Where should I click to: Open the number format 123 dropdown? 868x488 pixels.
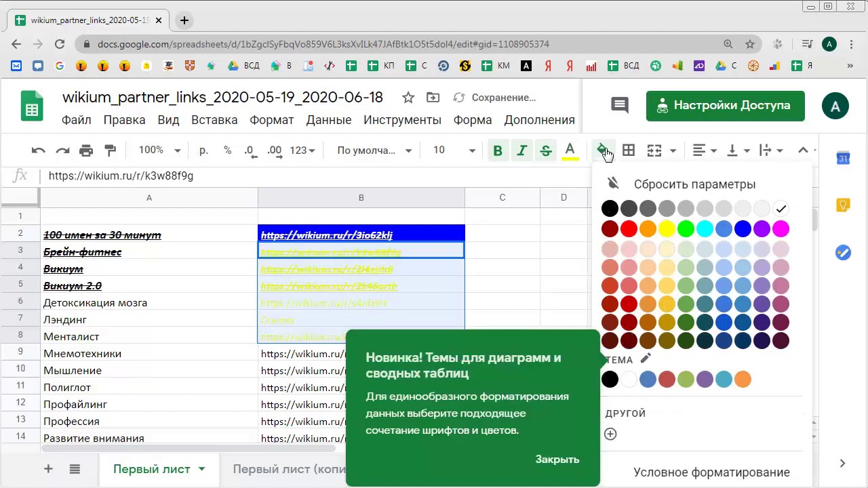pyautogui.click(x=302, y=150)
